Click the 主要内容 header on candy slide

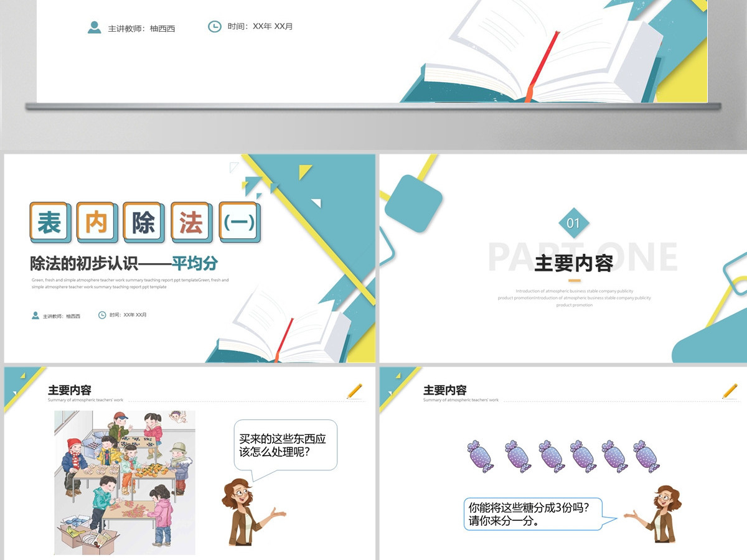(x=445, y=390)
